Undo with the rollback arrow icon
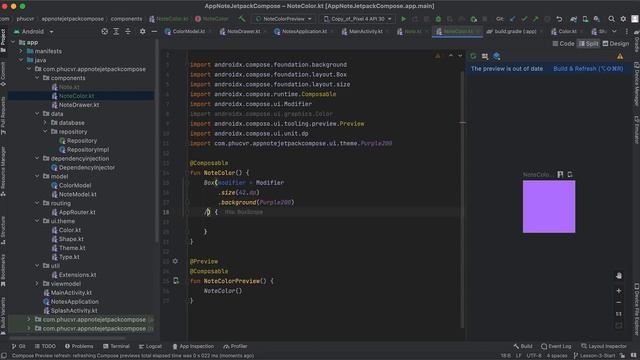Screen dimensions: 640x360 (559, 19)
